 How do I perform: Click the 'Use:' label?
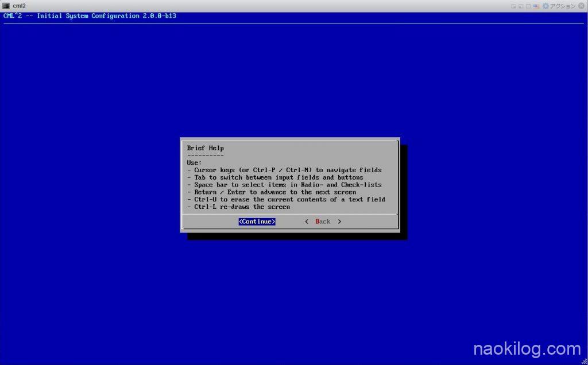click(194, 162)
